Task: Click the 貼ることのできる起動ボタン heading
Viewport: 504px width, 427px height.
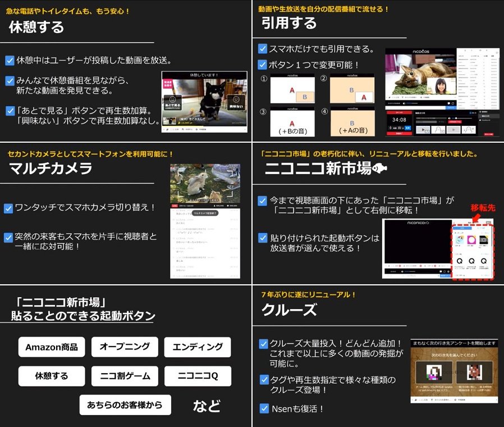Action: pos(83,316)
